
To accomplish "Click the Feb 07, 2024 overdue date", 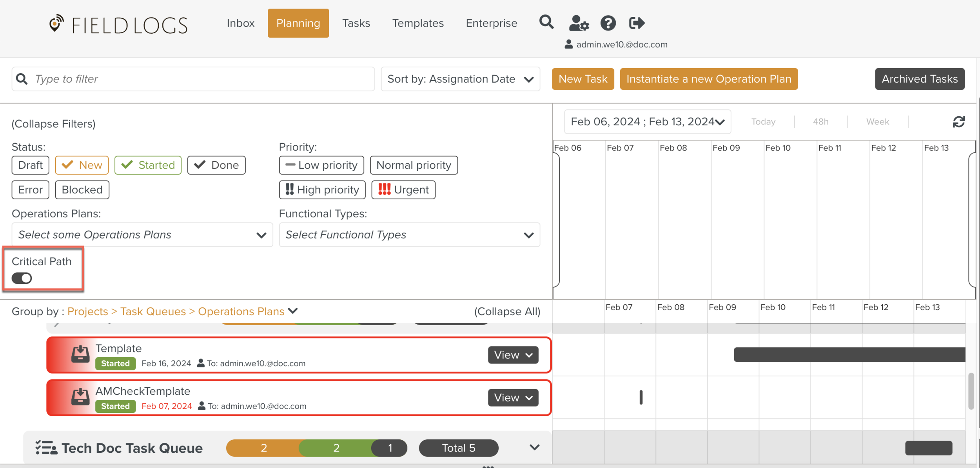I will point(167,406).
